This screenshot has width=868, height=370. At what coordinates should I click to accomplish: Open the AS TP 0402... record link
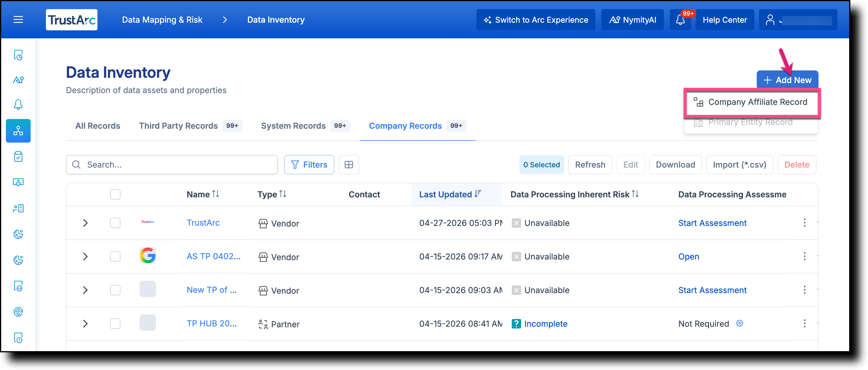(x=214, y=256)
